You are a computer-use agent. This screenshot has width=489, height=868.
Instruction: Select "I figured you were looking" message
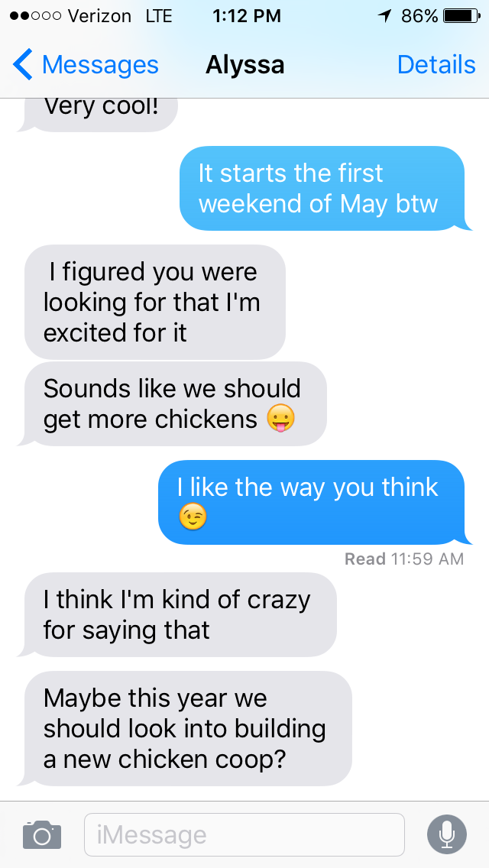pyautogui.click(x=155, y=302)
